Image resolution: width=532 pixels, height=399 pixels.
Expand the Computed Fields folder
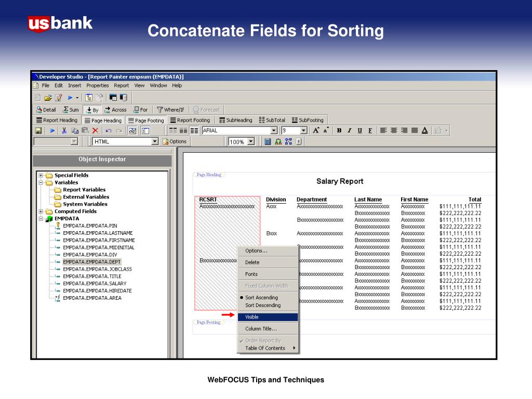41,211
